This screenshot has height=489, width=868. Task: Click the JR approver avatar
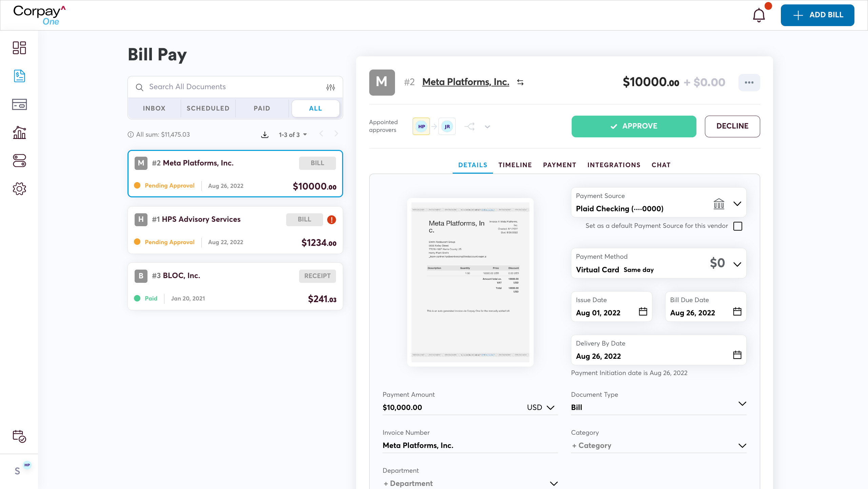(447, 126)
